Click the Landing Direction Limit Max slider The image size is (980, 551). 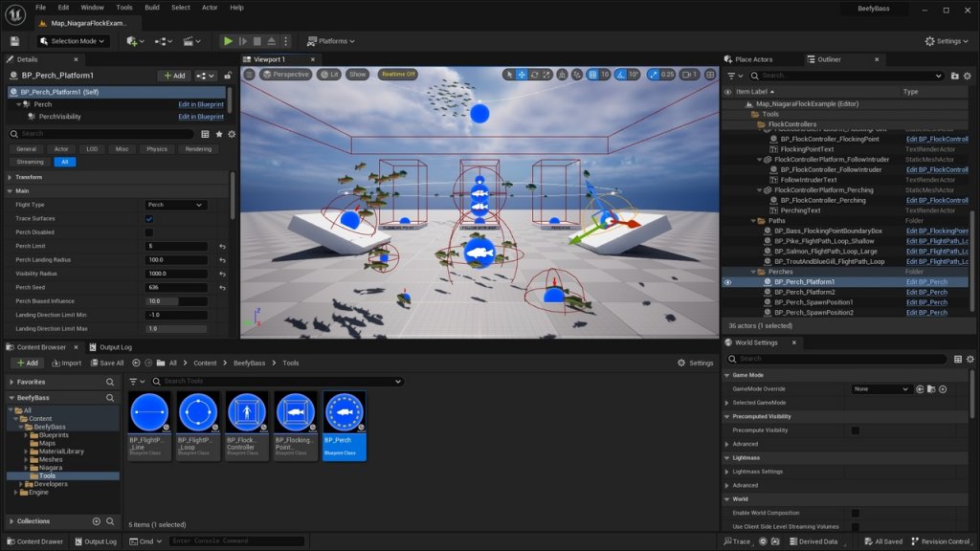(x=176, y=329)
